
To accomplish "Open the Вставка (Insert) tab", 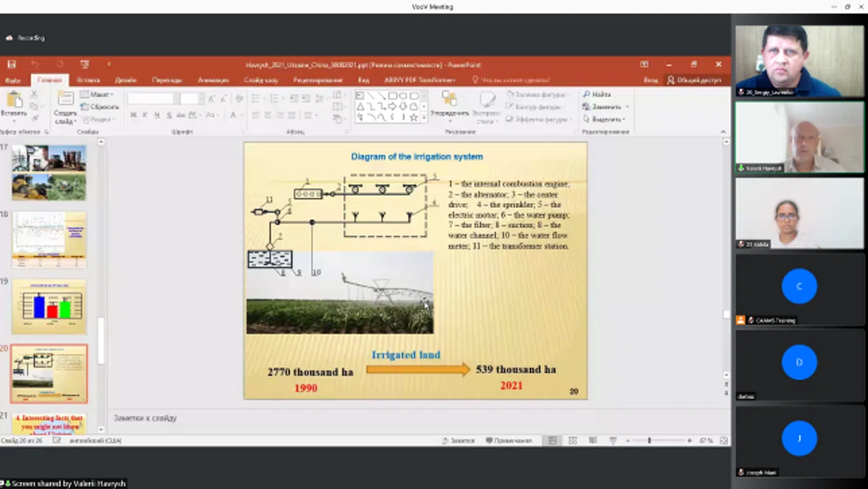I will [88, 80].
